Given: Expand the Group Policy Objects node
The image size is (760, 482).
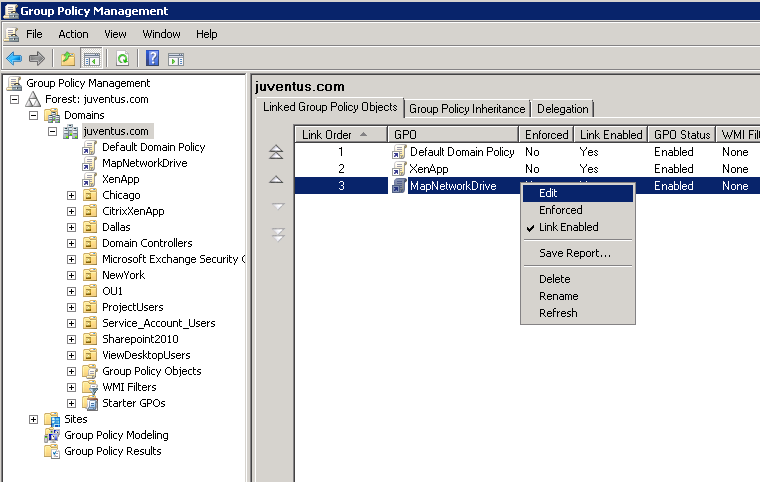Looking at the screenshot, I should (x=71, y=371).
